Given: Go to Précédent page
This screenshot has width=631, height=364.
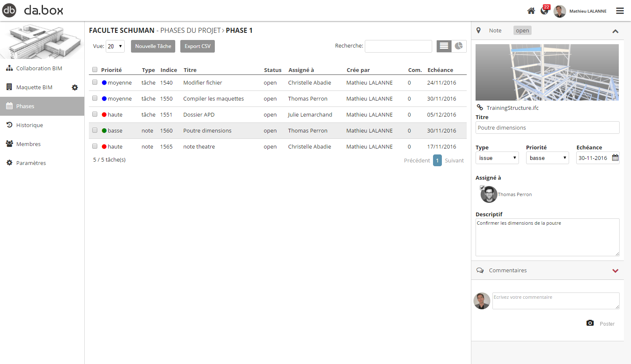Looking at the screenshot, I should coord(417,160).
